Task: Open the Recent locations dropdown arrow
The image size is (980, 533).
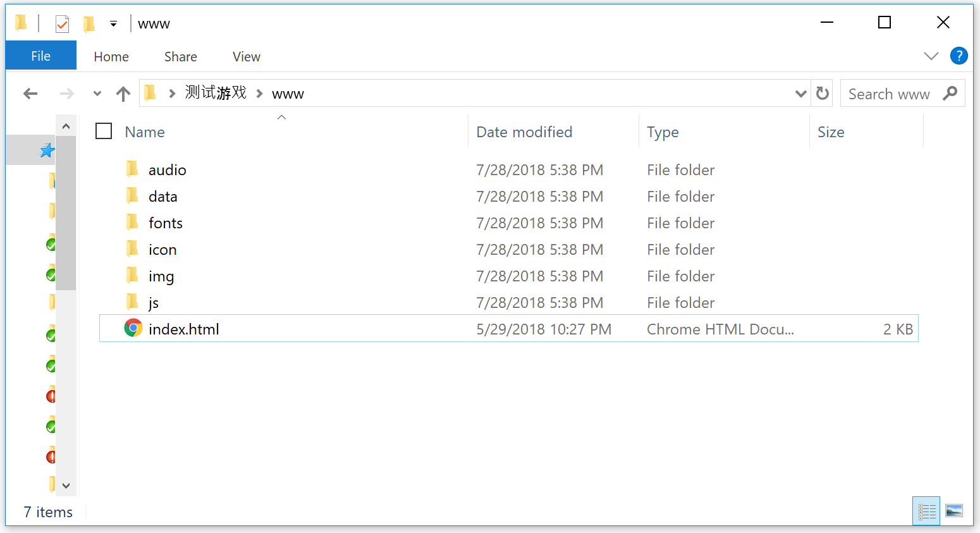Action: 97,94
